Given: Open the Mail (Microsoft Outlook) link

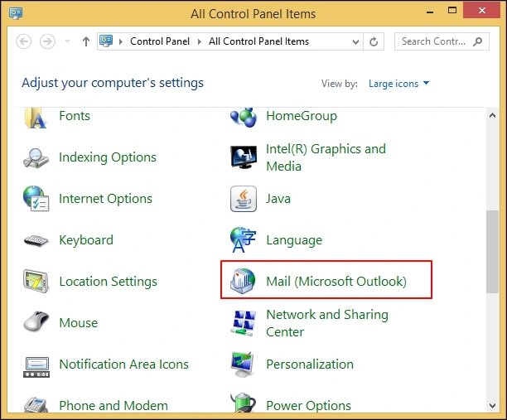Looking at the screenshot, I should click(336, 282).
